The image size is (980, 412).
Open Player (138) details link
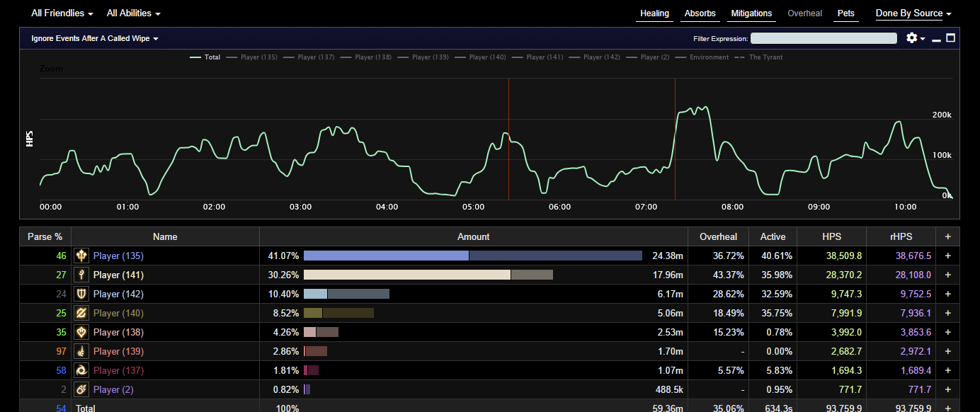click(x=118, y=332)
